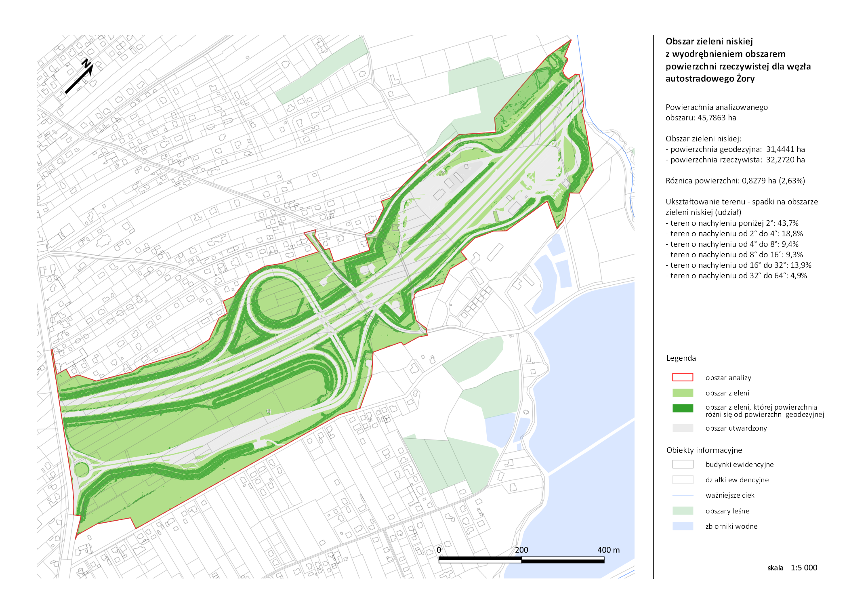This screenshot has height=614, width=868.
Task: Click the 'Legenda' heading
Action: tap(681, 358)
